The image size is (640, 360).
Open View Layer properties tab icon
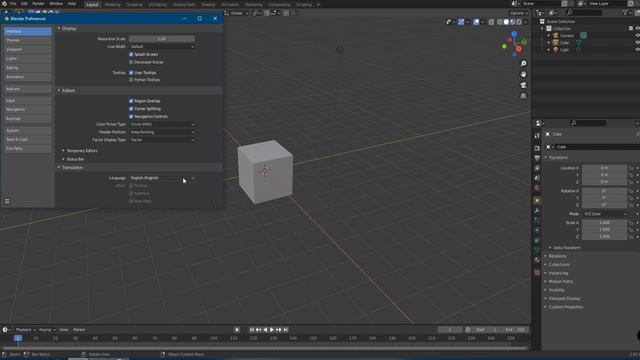(x=537, y=168)
